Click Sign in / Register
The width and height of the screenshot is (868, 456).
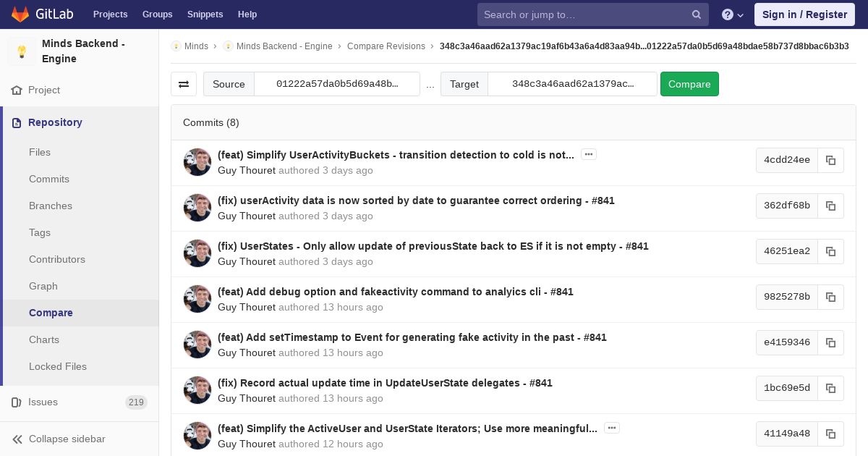[x=804, y=14]
